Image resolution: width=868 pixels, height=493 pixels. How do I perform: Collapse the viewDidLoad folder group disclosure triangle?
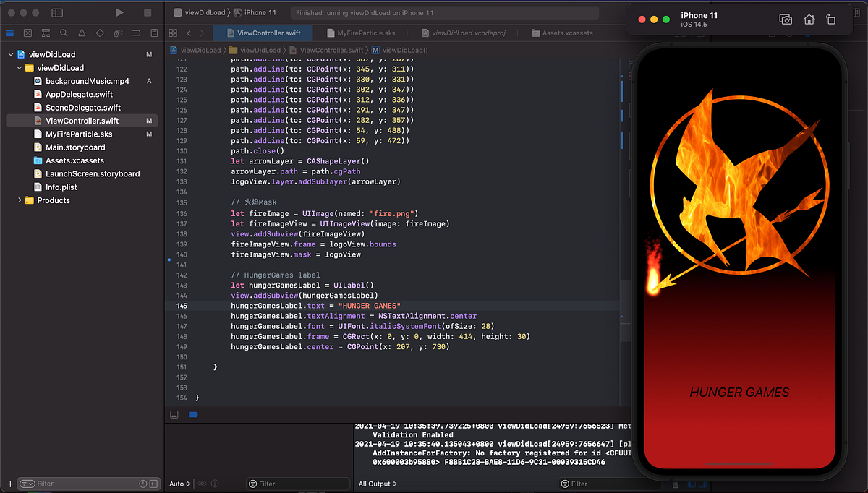[x=20, y=67]
